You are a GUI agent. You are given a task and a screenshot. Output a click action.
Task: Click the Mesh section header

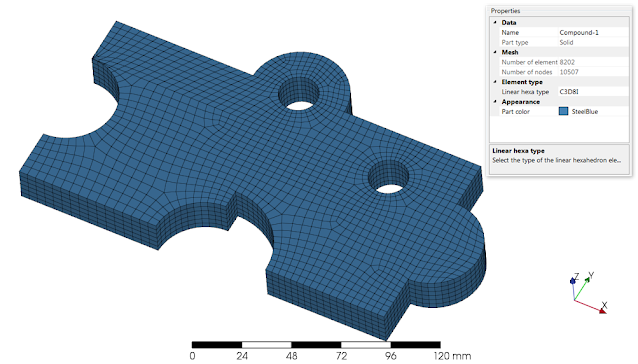(x=510, y=52)
